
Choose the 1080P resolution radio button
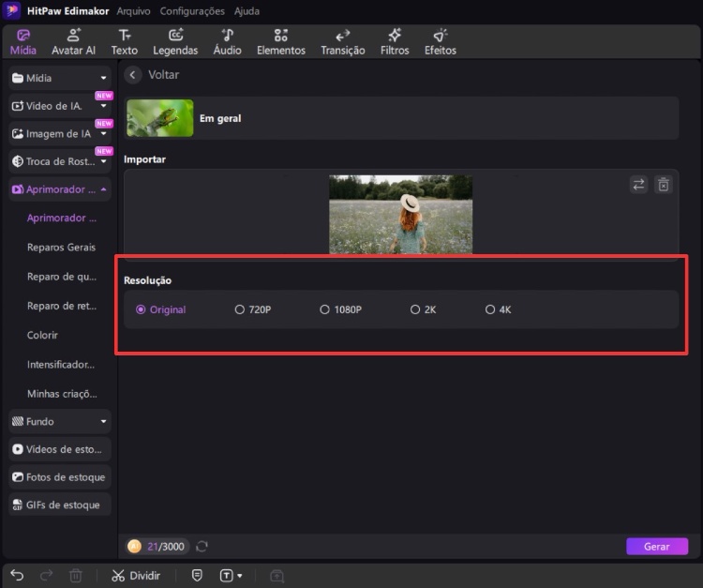pos(325,309)
